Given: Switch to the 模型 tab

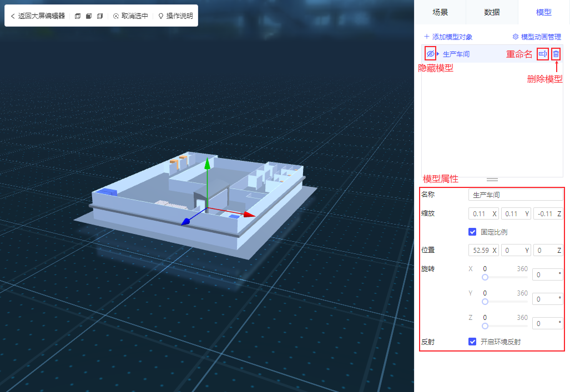Looking at the screenshot, I should point(543,12).
